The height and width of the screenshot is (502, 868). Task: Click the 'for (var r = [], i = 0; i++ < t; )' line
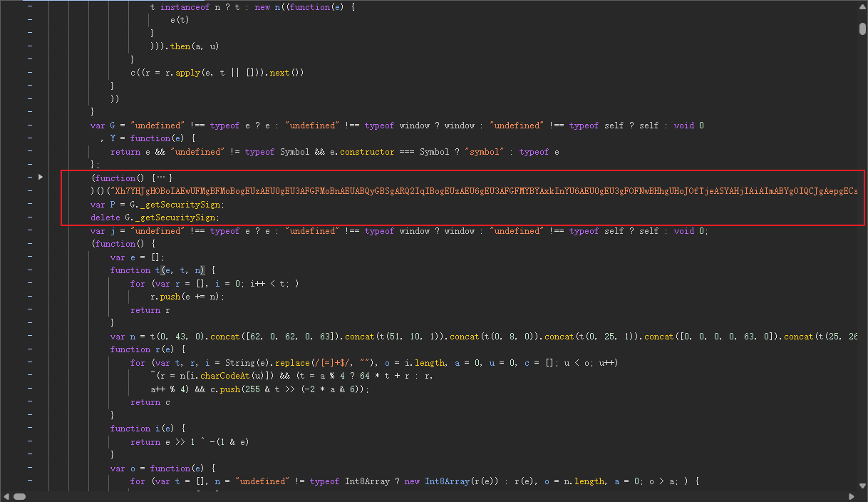(215, 284)
